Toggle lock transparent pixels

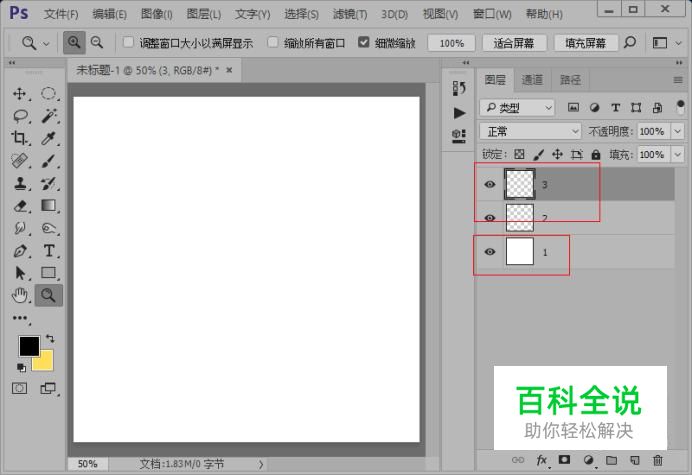pos(519,154)
